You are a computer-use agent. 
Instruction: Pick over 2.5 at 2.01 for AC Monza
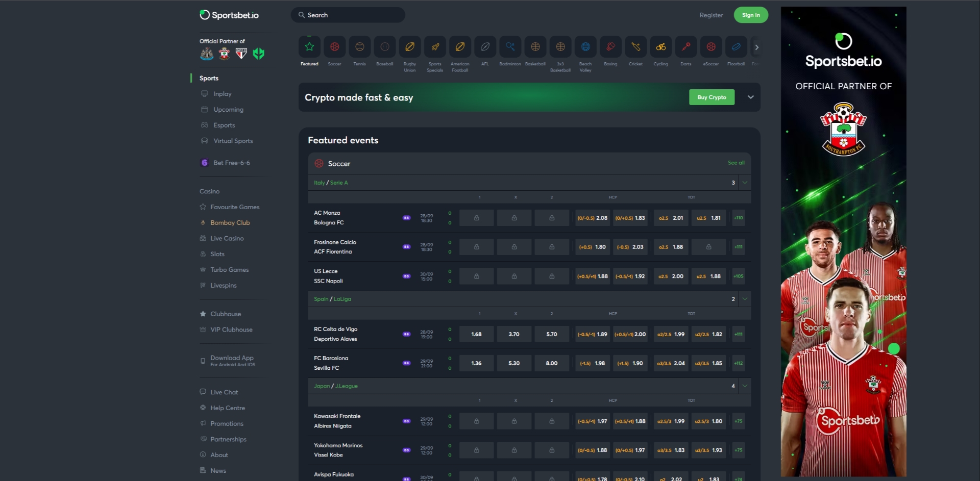pyautogui.click(x=671, y=218)
